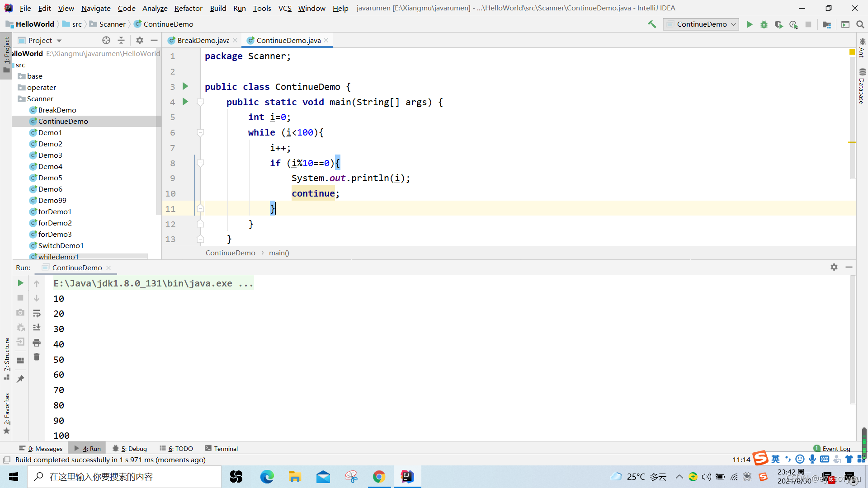Click the profiler run toolbar icon
The width and height of the screenshot is (868, 488).
[793, 24]
